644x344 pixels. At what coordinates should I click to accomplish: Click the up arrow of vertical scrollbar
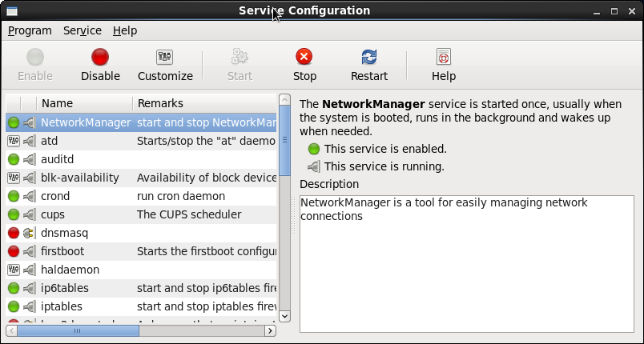pyautogui.click(x=284, y=99)
